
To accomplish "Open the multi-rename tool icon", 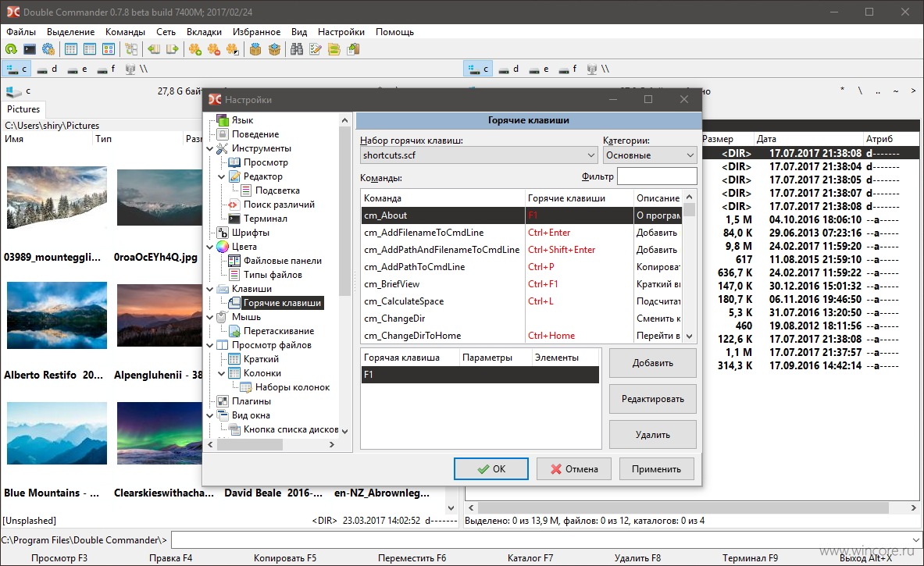I will (x=316, y=49).
